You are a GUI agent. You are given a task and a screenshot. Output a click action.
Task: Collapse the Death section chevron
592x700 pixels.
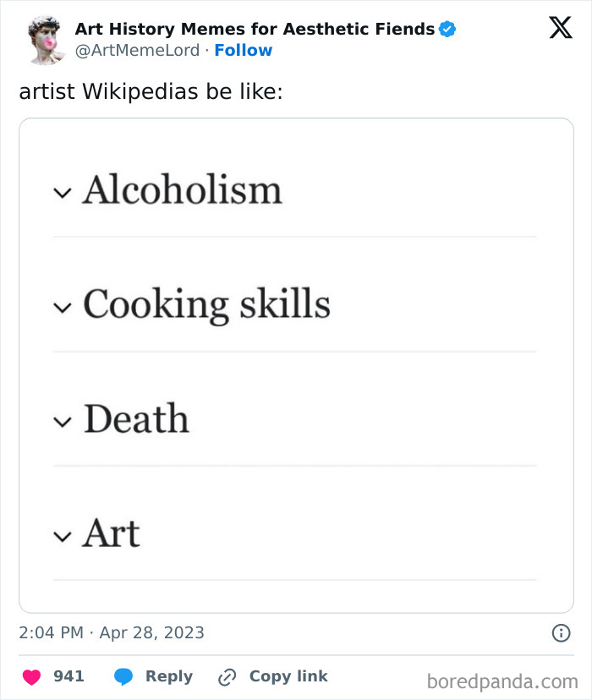[62, 421]
